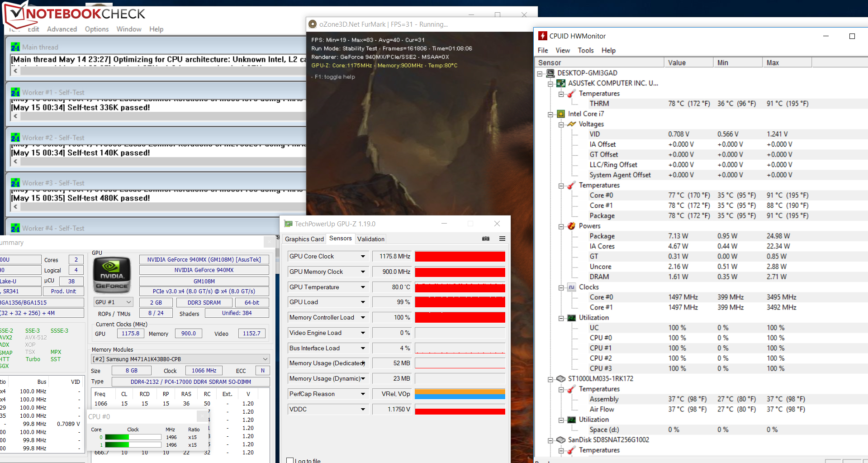This screenshot has width=868, height=463.
Task: Open Prime95 Advanced menu
Action: [62, 29]
